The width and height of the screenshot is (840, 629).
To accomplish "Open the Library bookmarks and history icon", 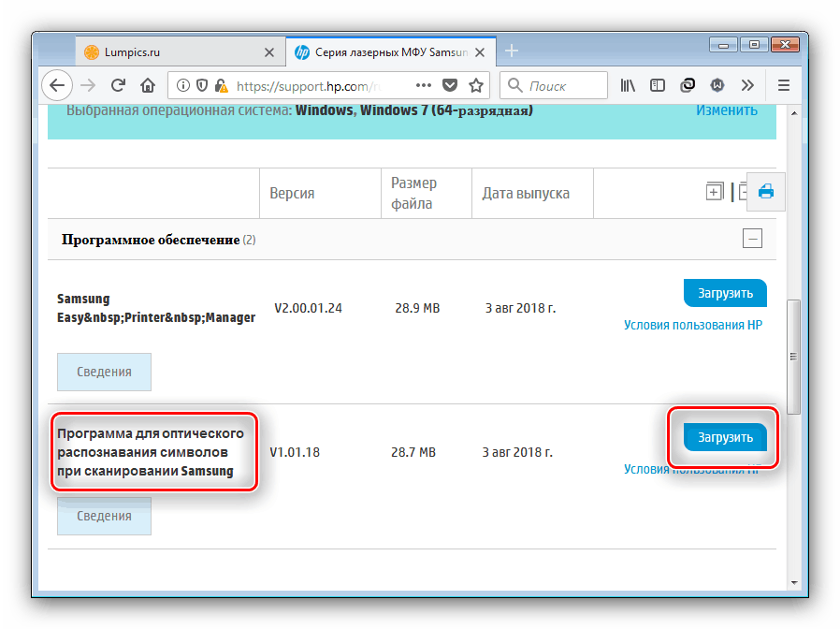I will click(x=629, y=85).
